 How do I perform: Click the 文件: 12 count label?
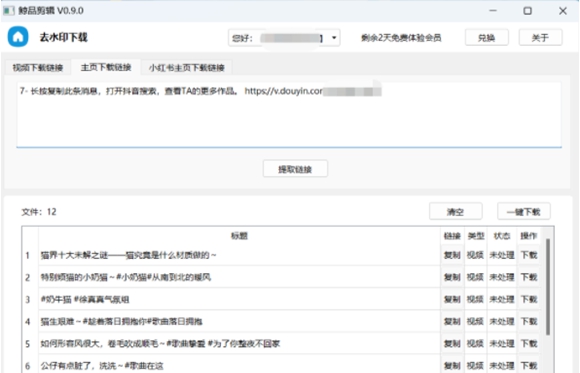click(39, 212)
